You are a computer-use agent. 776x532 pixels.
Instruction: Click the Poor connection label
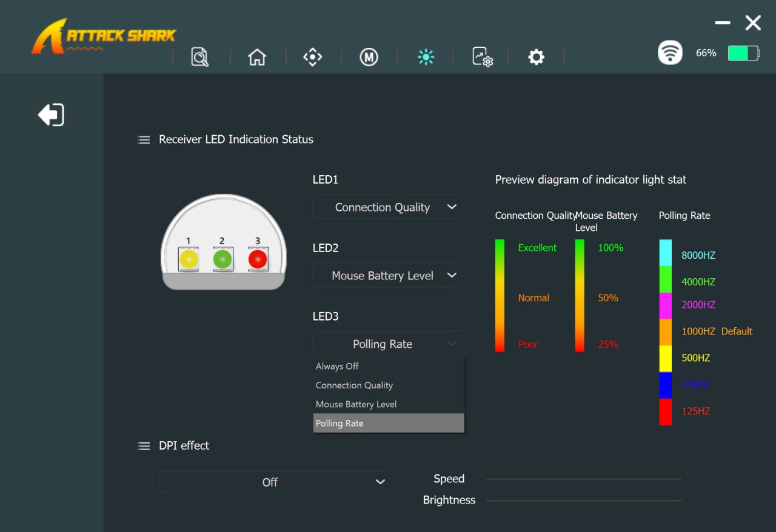click(528, 344)
